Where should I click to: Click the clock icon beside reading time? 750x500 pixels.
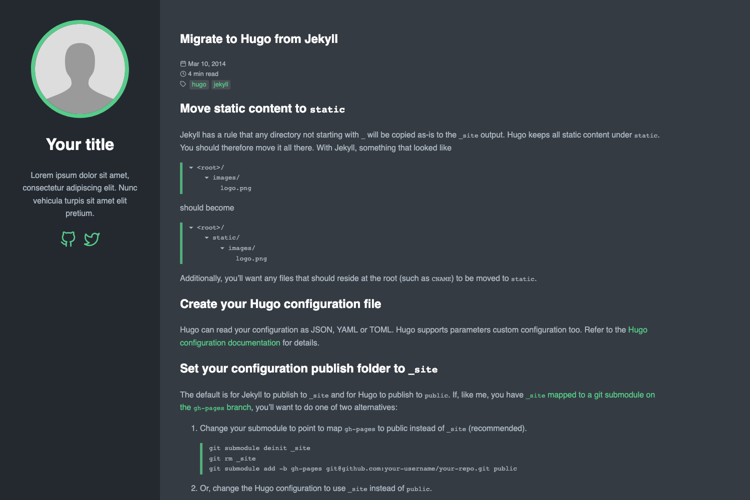(x=183, y=74)
